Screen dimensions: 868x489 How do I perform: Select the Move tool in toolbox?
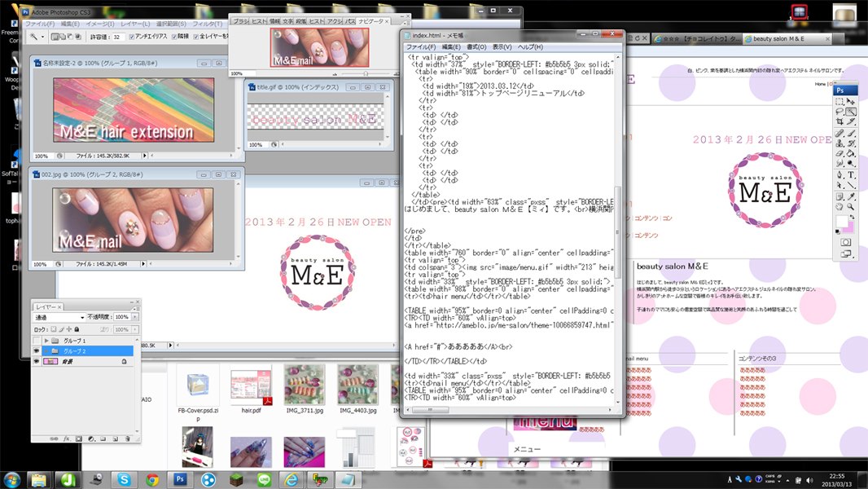pos(851,101)
